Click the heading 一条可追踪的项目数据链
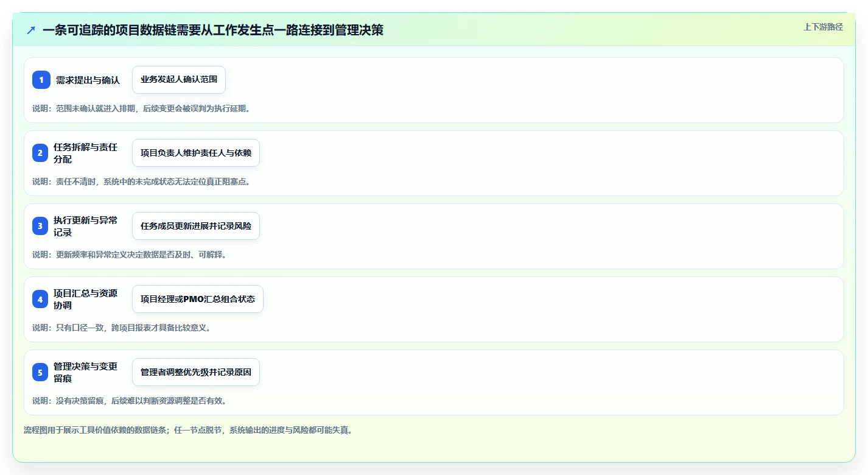Screen dimensions: 868x475 [x=213, y=30]
